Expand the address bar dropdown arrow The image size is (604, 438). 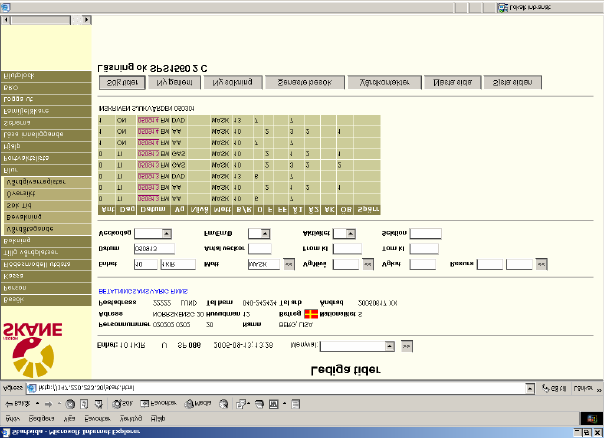(530, 388)
